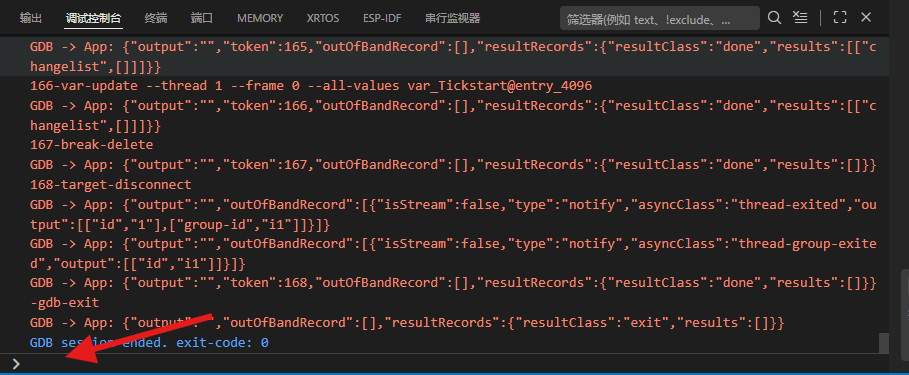Click the '166-var-update' command line
909x375 pixels.
[311, 86]
